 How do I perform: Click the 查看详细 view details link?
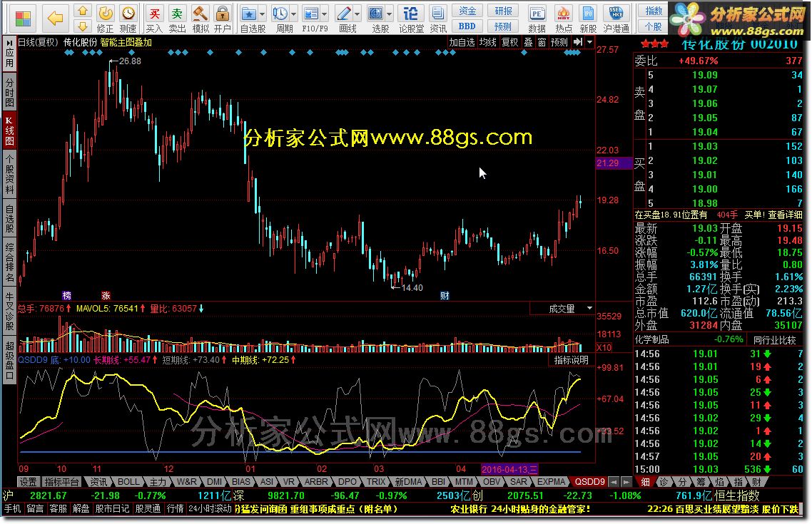[x=785, y=215]
